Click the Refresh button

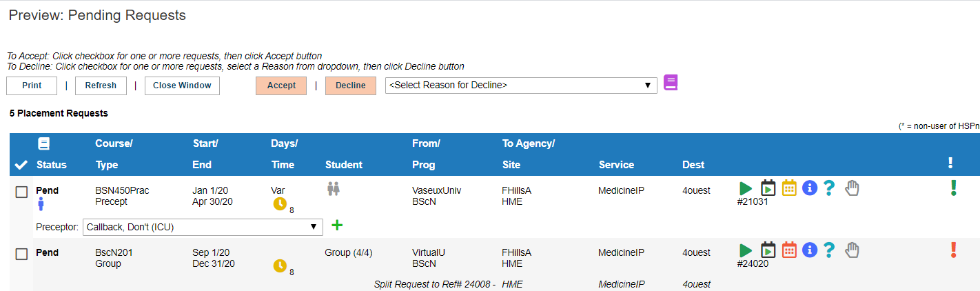101,86
